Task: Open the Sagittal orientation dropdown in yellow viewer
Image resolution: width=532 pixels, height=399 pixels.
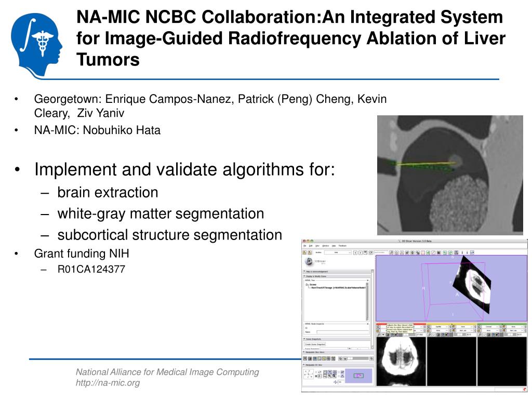Action: coord(440,327)
